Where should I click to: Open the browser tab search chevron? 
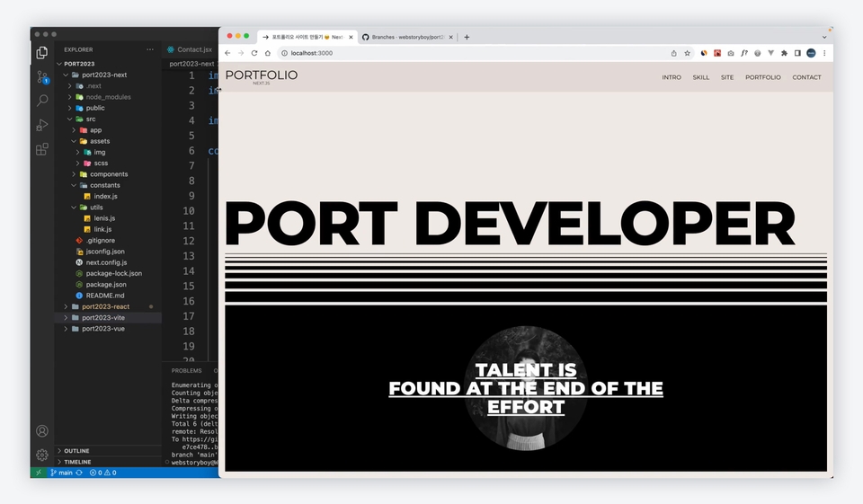click(824, 37)
